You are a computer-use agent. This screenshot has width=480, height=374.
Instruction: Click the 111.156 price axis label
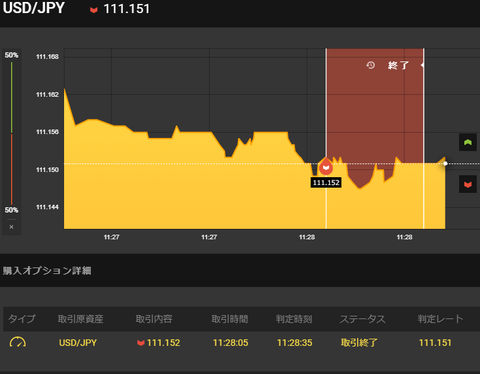(x=47, y=132)
